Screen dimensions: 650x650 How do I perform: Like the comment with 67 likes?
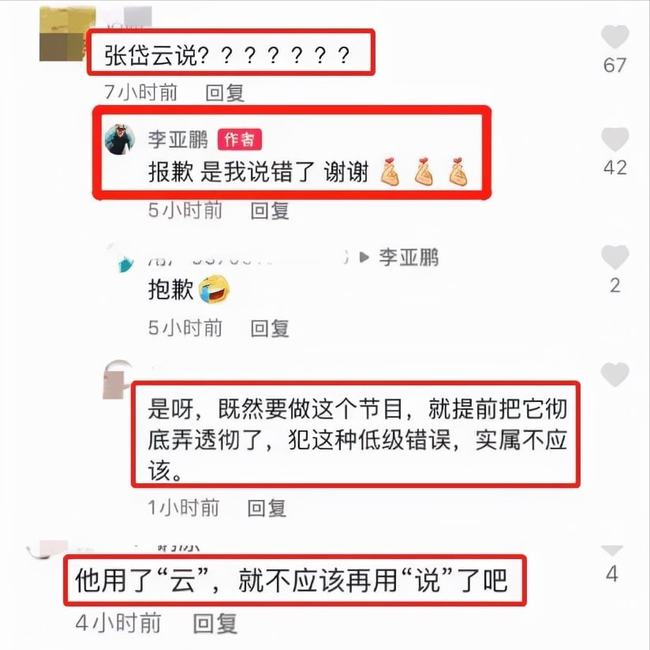tap(615, 36)
